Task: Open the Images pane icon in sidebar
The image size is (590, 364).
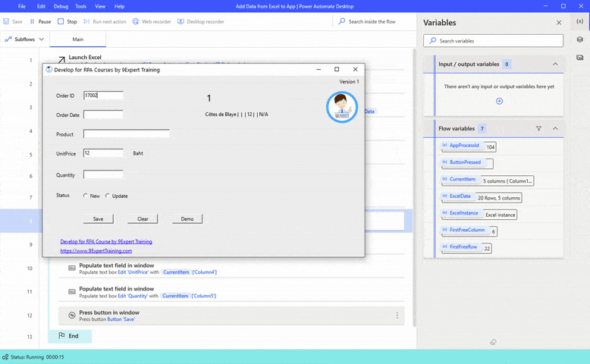Action: (579, 58)
